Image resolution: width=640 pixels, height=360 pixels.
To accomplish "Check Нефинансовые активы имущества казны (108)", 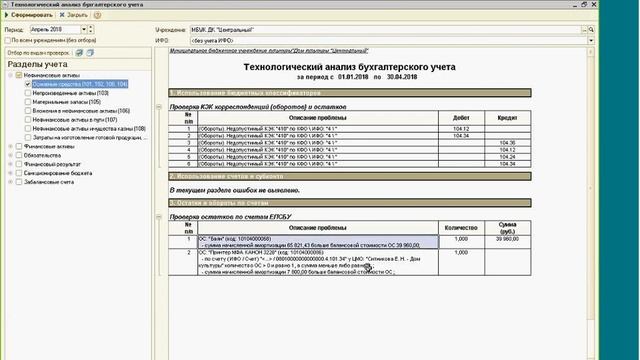I will (28, 129).
